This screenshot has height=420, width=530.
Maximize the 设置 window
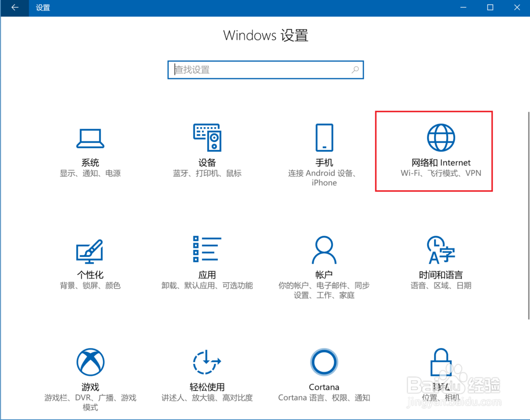coord(490,7)
